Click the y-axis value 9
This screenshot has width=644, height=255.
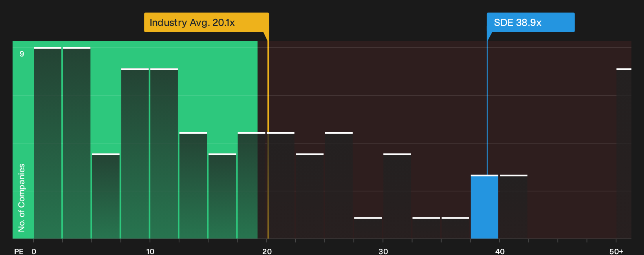pyautogui.click(x=22, y=54)
